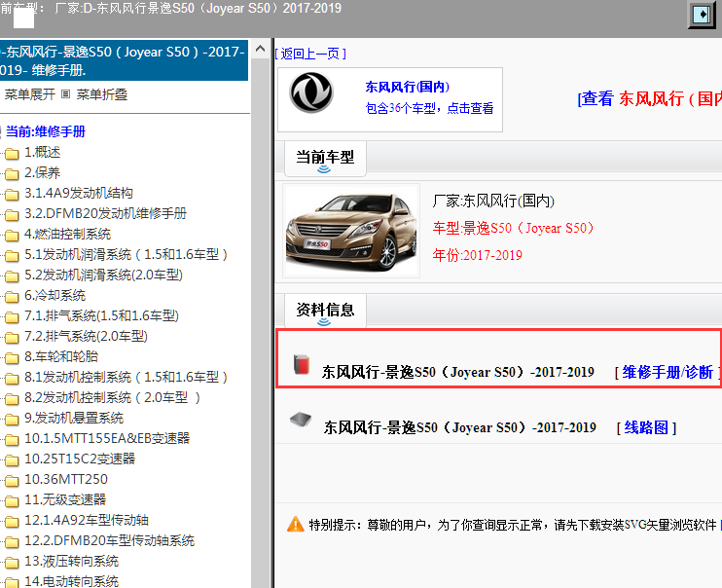Image resolution: width=722 pixels, height=588 pixels.
Task: Open folder icon for 2.保养
Action: [12, 174]
